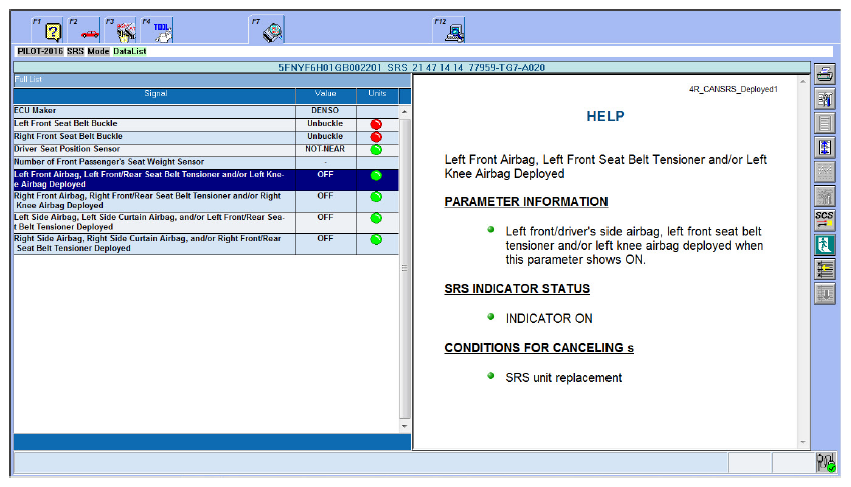Click the Value column header
This screenshot has height=487, width=851.
[326, 94]
